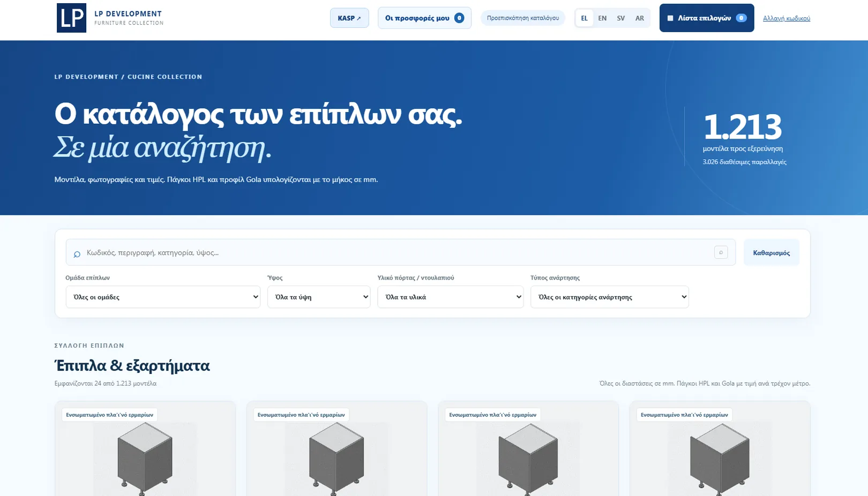Click Προεπισκόπηση καταλόγου button
This screenshot has width=868, height=496.
[x=523, y=18]
